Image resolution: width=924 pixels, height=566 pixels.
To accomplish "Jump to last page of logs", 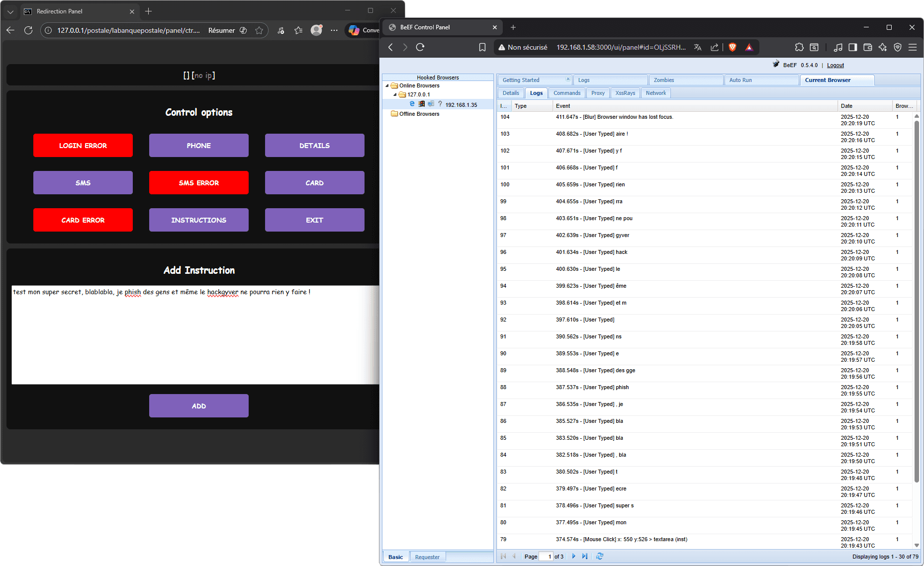I will 584,556.
